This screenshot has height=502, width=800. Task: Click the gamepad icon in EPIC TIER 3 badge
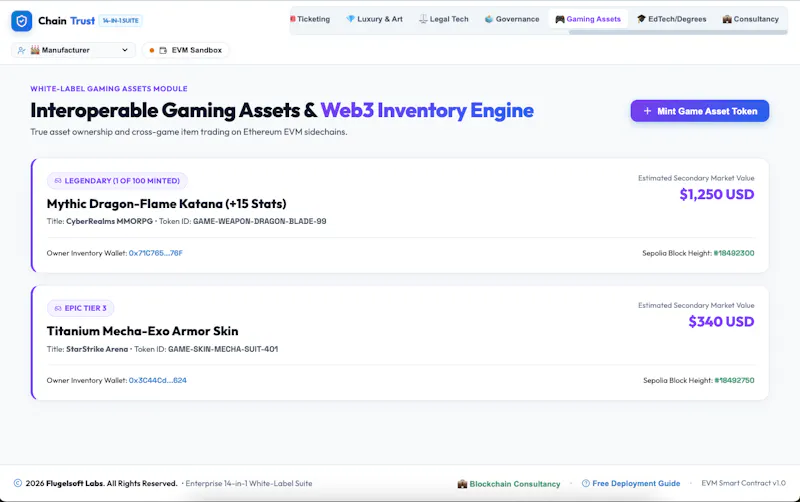click(x=58, y=308)
